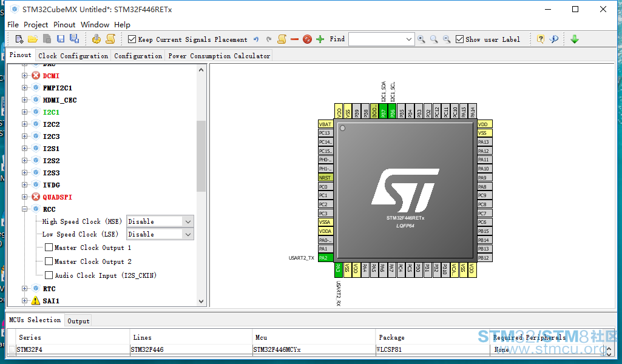
Task: Click the peripheral tree scrollbar thumb
Action: (x=201, y=157)
